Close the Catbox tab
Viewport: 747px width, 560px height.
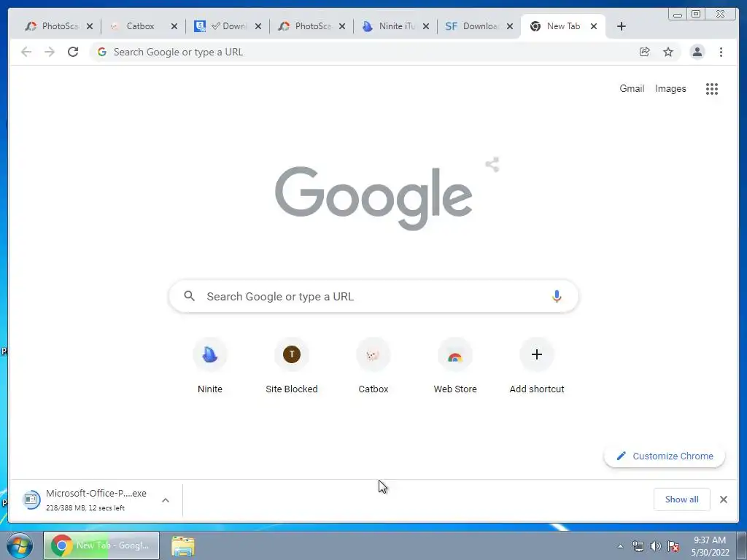(x=174, y=26)
